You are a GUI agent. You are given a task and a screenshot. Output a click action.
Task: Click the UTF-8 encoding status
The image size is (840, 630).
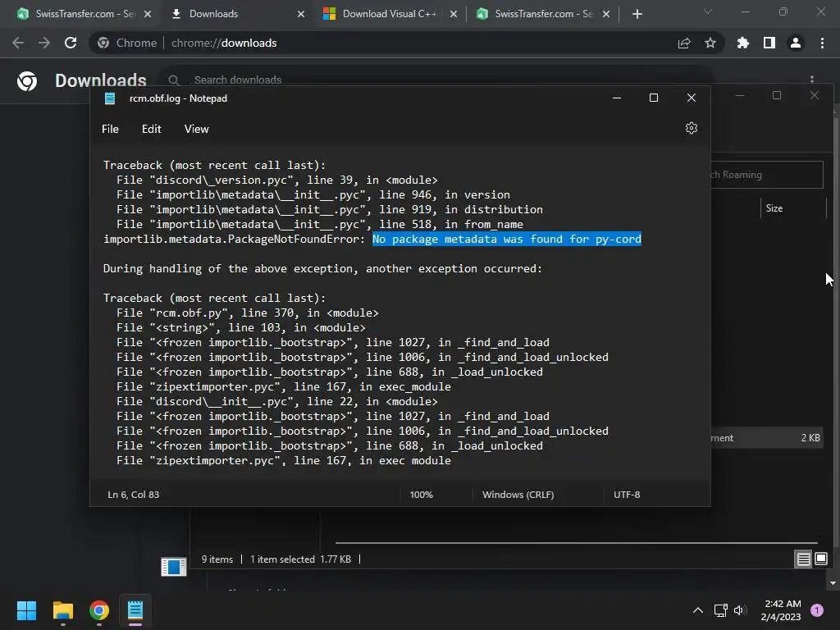(627, 495)
